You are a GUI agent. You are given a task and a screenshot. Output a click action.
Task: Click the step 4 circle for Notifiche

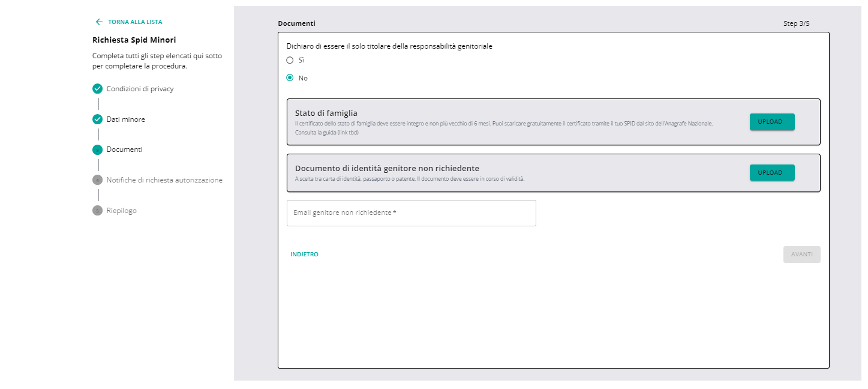(x=98, y=180)
